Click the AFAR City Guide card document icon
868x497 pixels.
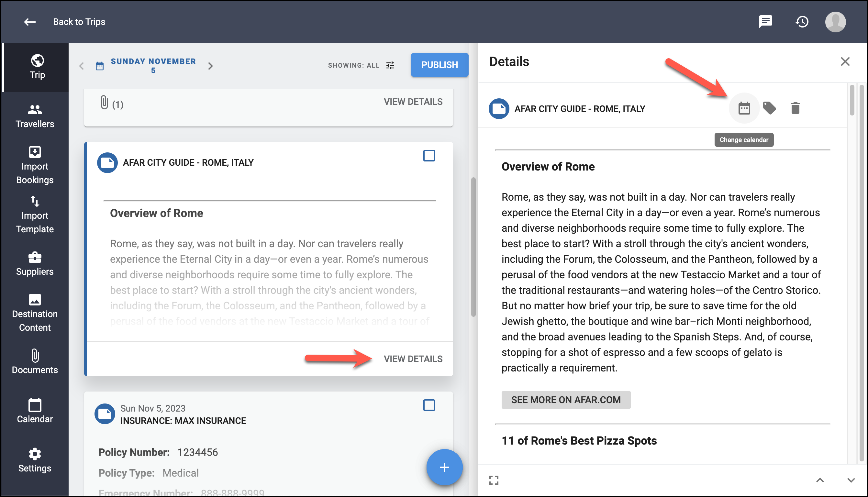(x=107, y=162)
